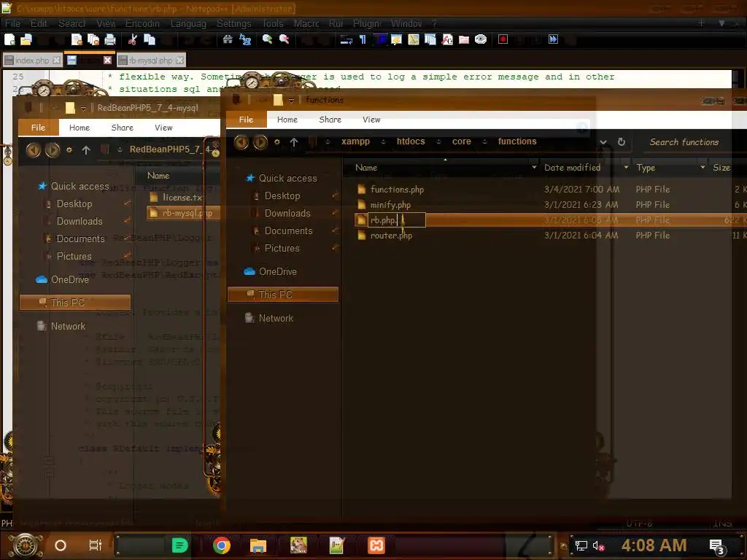Toggle Word Wrap in the toolbar

(346, 39)
